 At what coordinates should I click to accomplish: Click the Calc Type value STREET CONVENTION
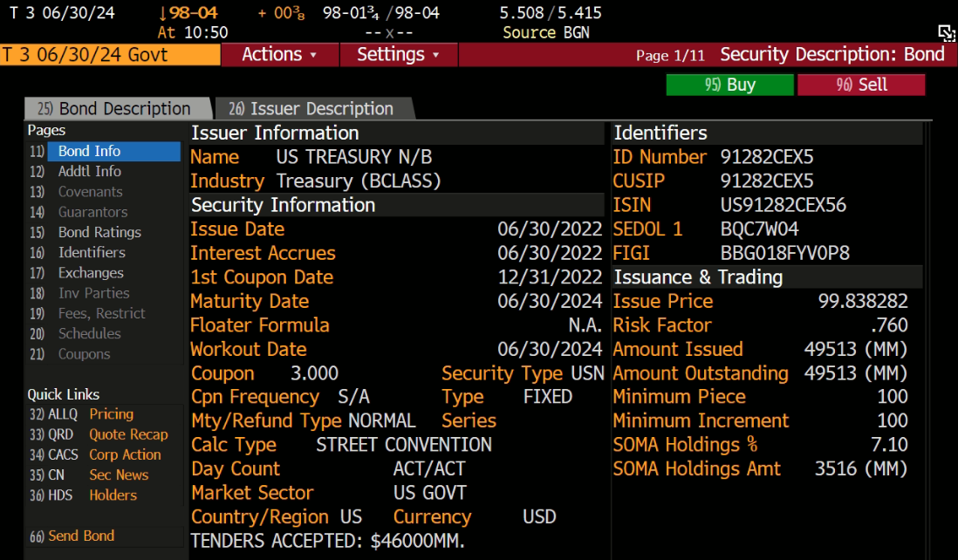(x=404, y=445)
